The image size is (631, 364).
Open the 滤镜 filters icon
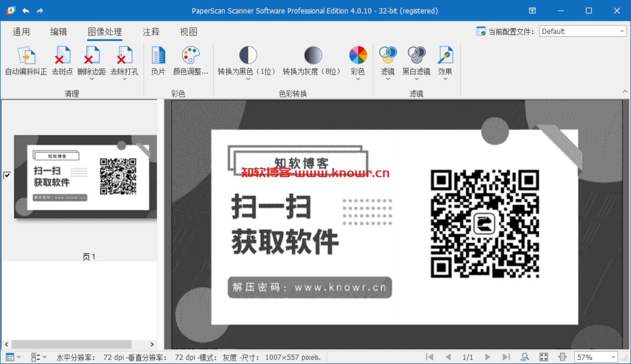[x=387, y=55]
